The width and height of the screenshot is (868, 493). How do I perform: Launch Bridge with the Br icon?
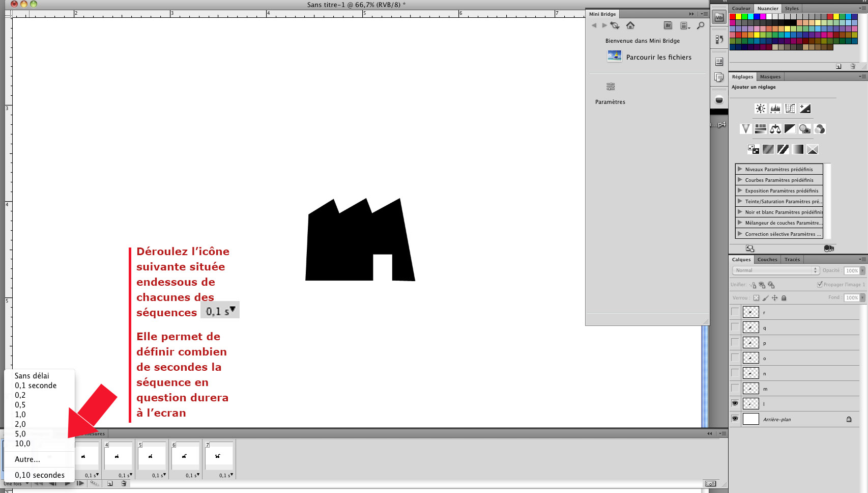[668, 25]
